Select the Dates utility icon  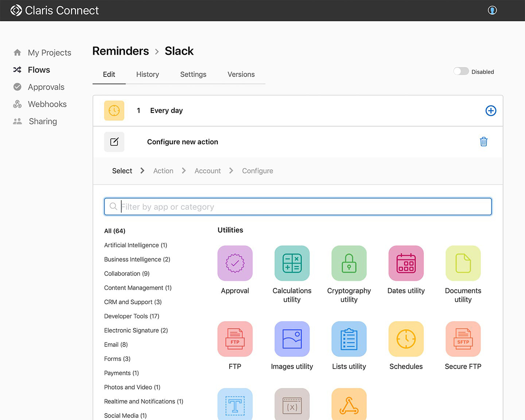point(406,263)
